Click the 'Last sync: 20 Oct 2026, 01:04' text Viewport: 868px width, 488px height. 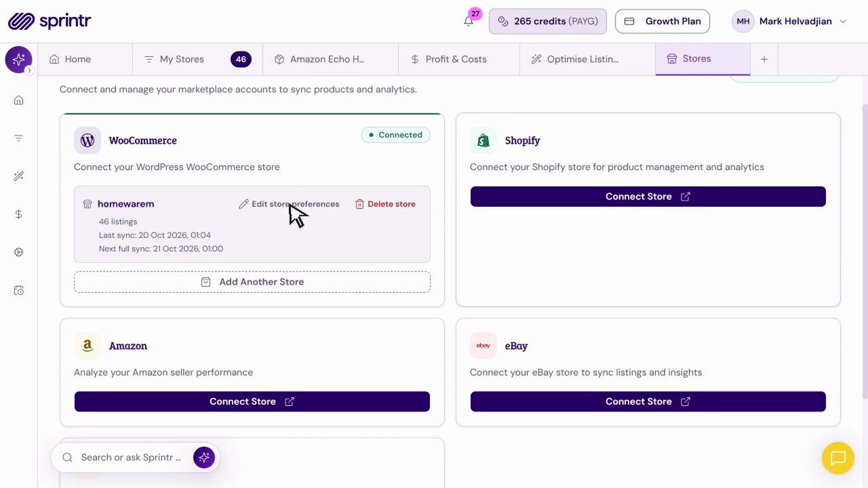(155, 235)
